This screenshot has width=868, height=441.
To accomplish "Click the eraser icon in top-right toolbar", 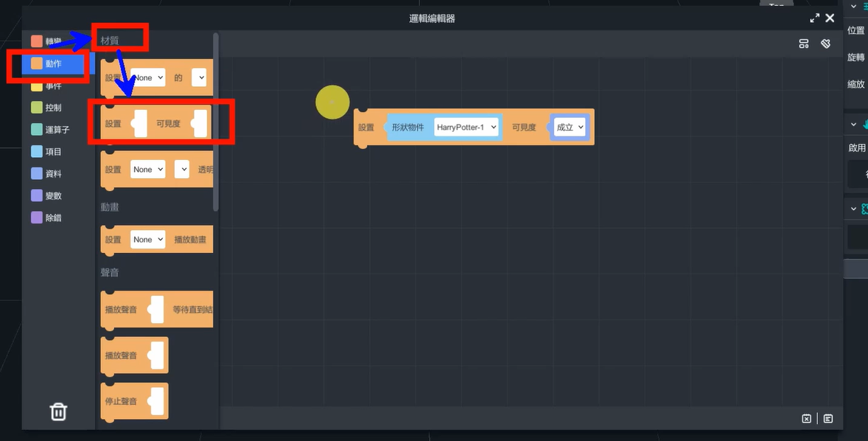I will click(x=825, y=44).
